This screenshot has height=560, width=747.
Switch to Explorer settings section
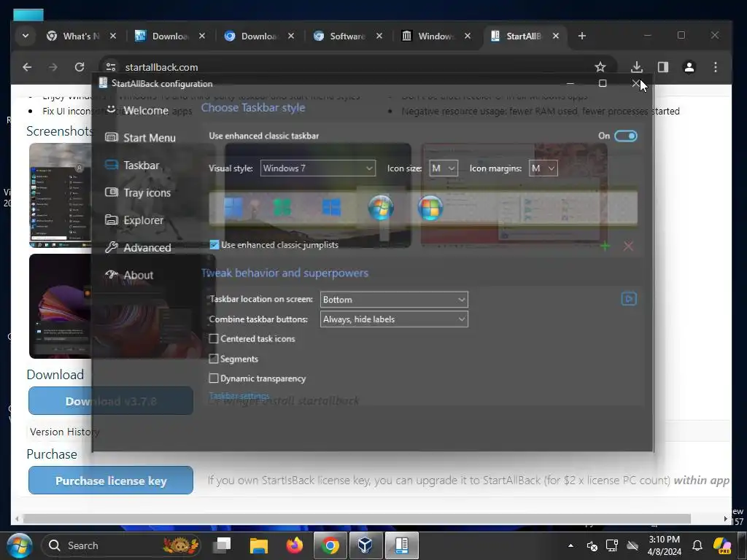tap(134, 220)
